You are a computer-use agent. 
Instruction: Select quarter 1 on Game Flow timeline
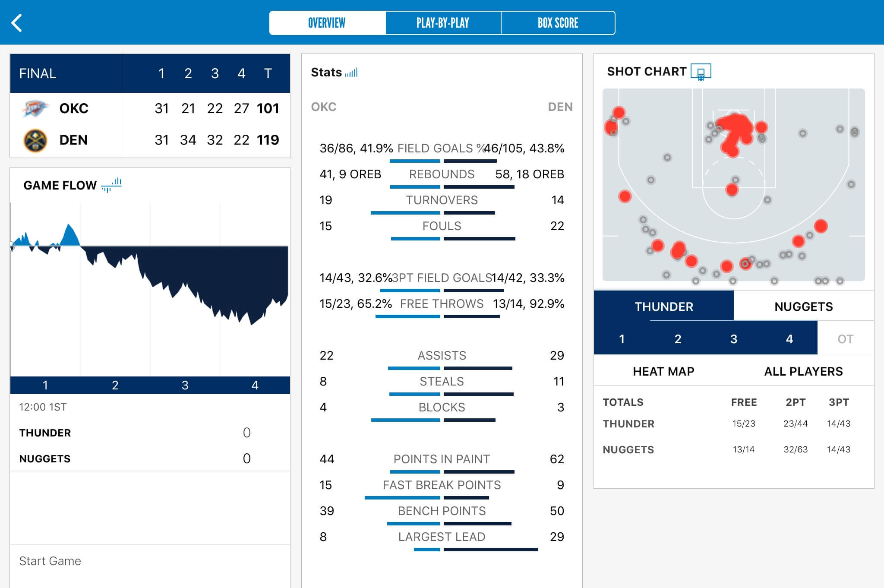45,385
